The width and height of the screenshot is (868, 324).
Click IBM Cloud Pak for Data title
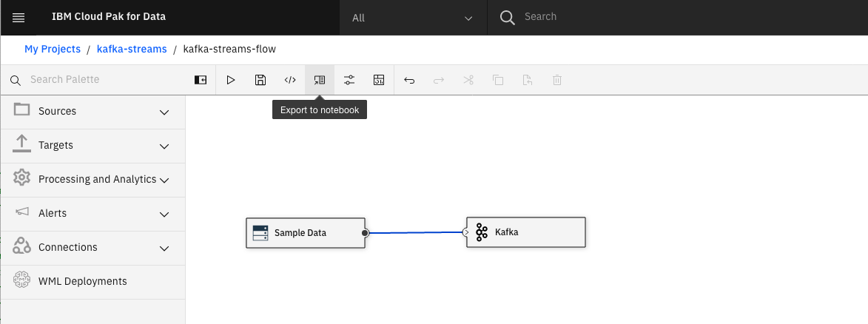(x=109, y=16)
